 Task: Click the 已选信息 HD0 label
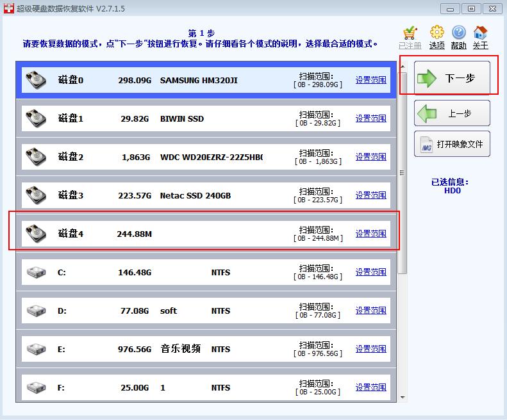[x=450, y=186]
